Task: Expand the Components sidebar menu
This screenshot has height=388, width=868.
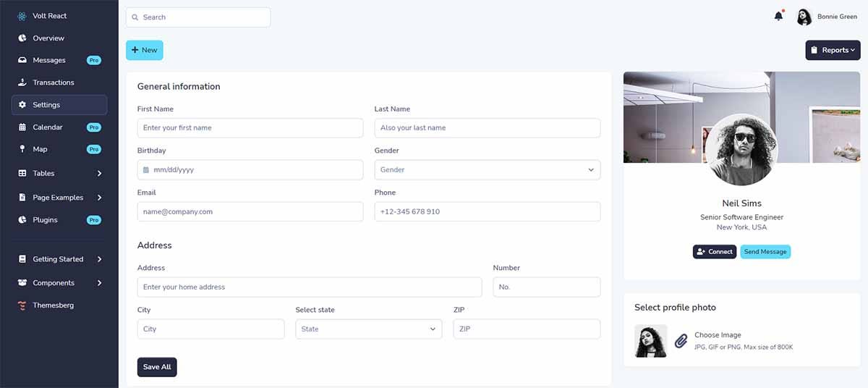Action: (x=59, y=283)
